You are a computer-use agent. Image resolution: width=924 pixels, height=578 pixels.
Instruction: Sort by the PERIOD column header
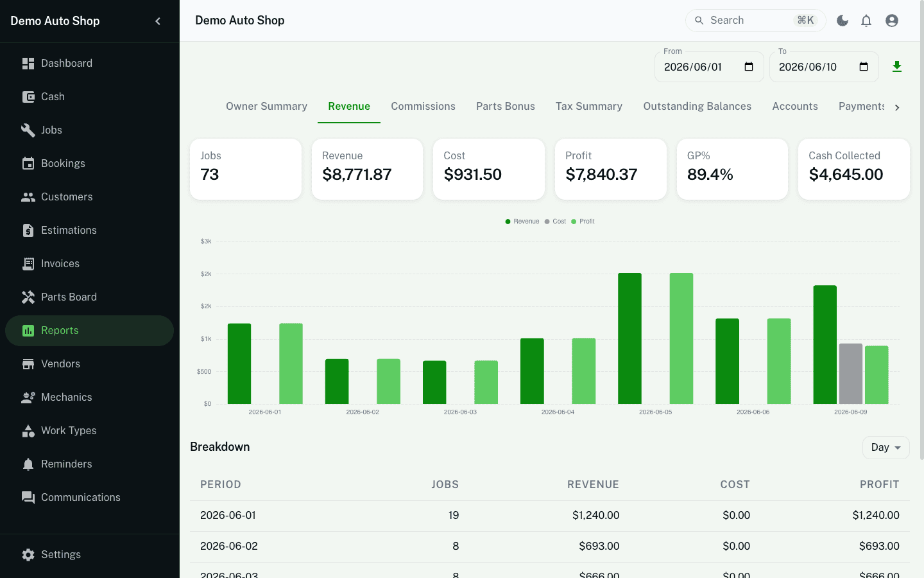pos(221,485)
